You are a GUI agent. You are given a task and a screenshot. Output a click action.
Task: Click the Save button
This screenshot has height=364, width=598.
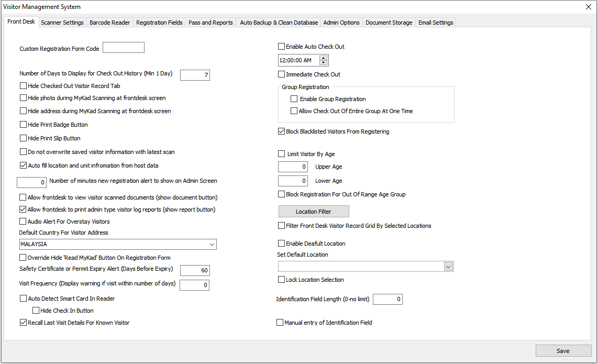563,351
